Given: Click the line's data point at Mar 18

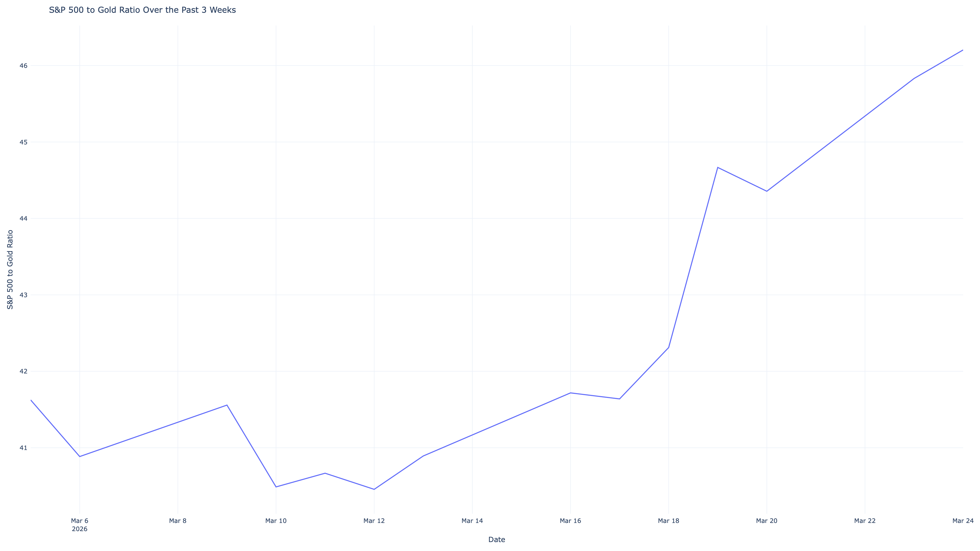Looking at the screenshot, I should point(668,347).
